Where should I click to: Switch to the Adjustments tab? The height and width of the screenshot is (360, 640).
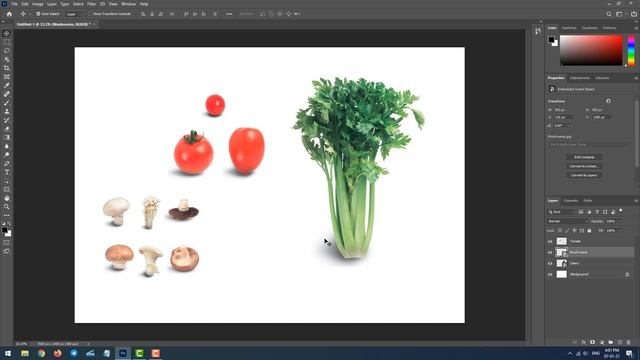(x=580, y=78)
